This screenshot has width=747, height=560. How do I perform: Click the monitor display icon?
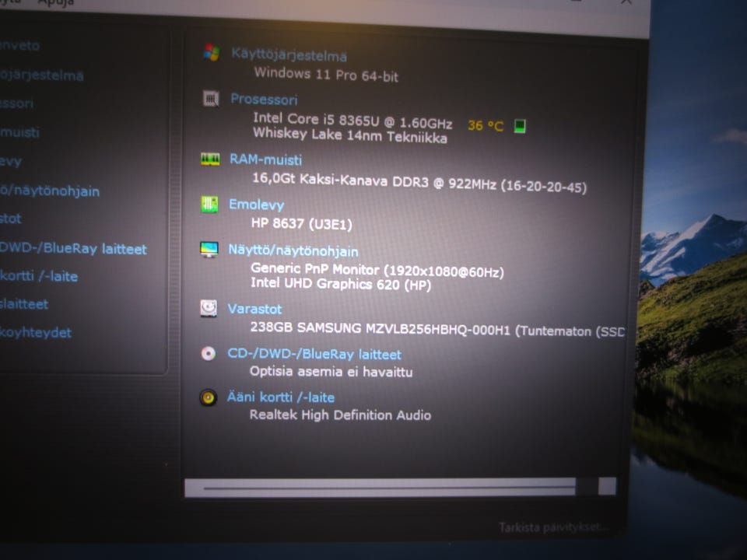coord(209,250)
